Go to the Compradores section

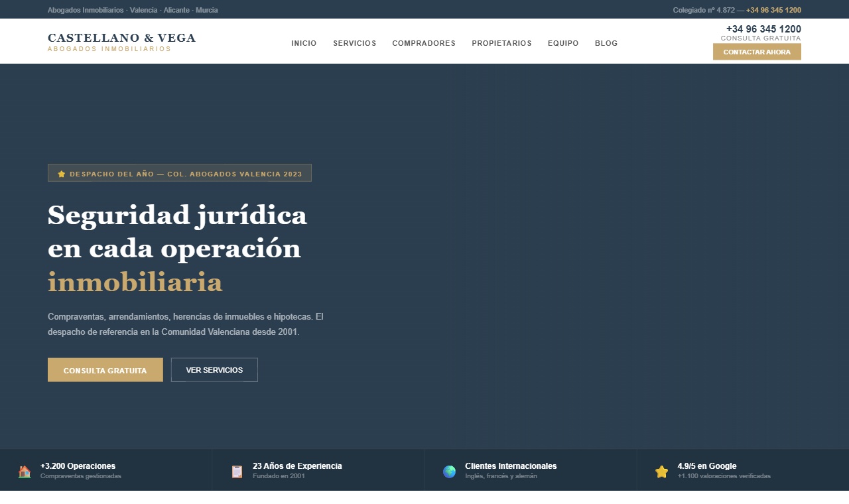pyautogui.click(x=424, y=43)
